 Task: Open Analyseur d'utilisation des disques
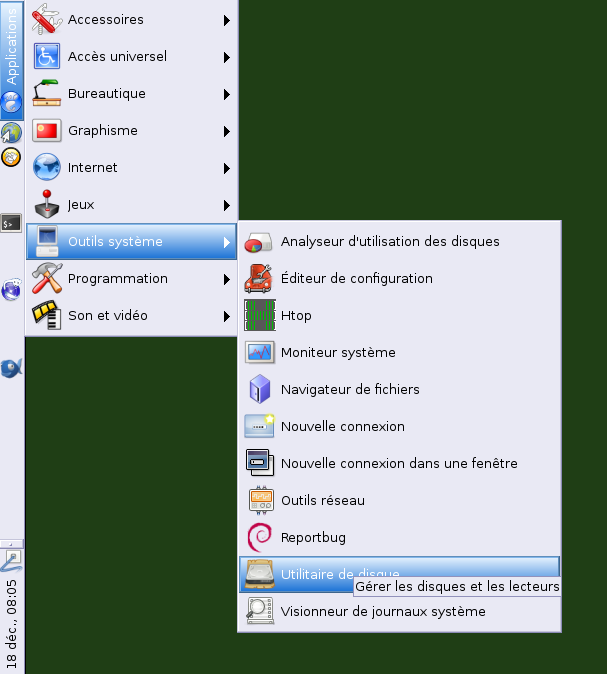click(390, 241)
